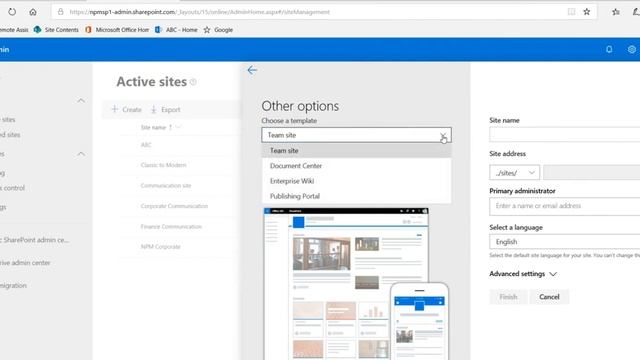Choose Team site template option
Image resolution: width=640 pixels, height=360 pixels.
coord(356,151)
